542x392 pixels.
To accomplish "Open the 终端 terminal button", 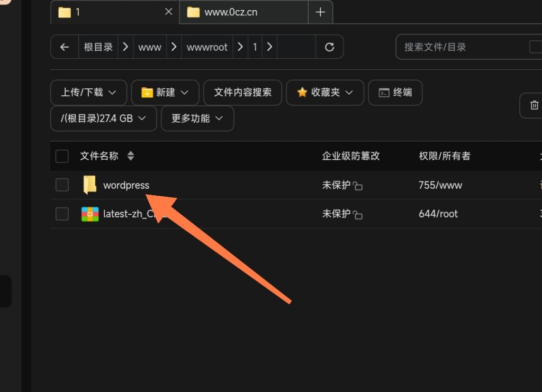I will 395,93.
